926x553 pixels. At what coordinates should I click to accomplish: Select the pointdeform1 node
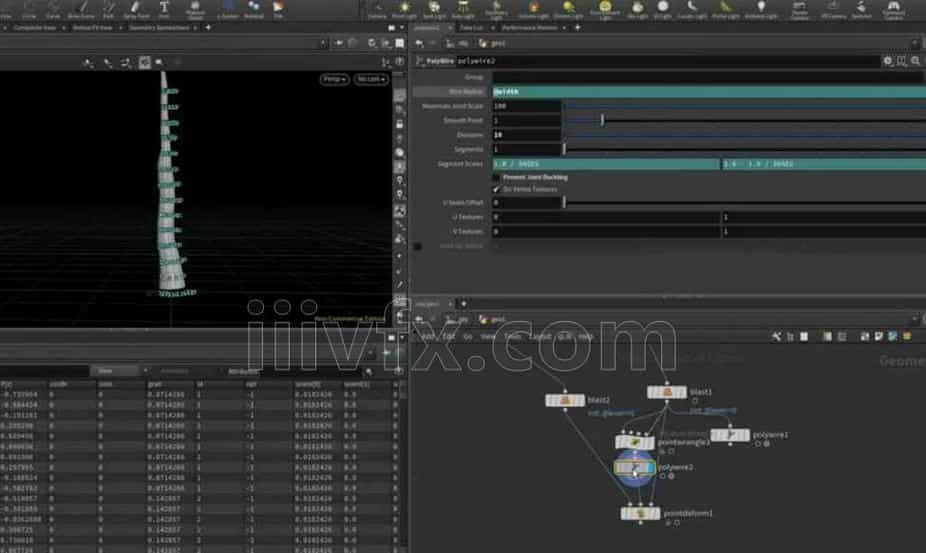[x=639, y=513]
